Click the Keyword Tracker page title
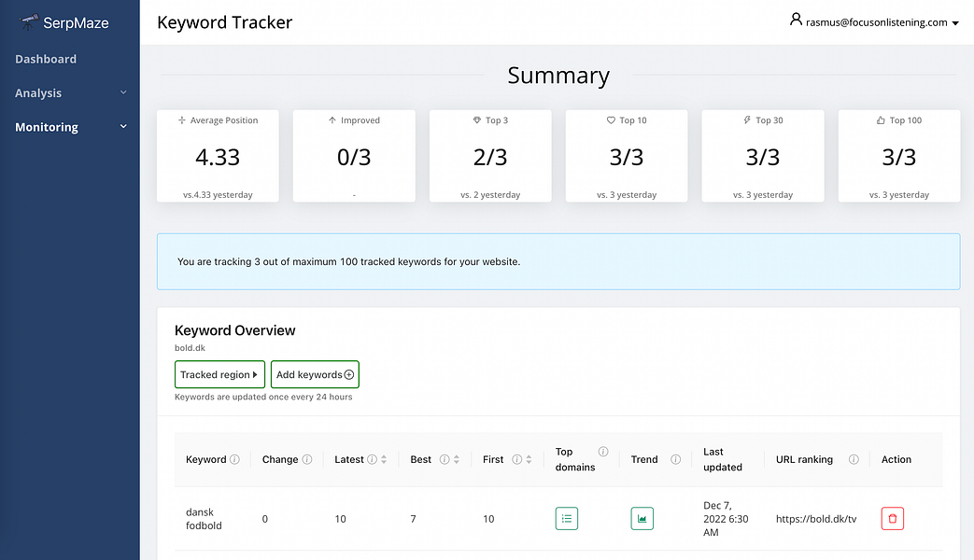 coord(225,22)
